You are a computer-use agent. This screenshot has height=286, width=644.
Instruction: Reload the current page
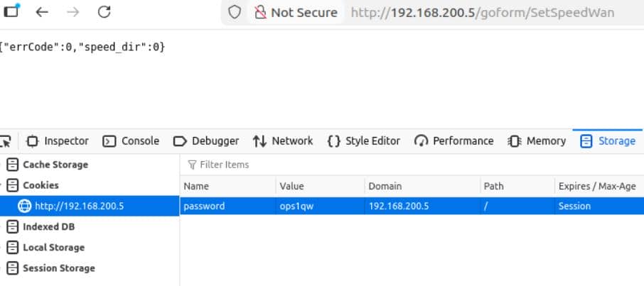point(104,12)
